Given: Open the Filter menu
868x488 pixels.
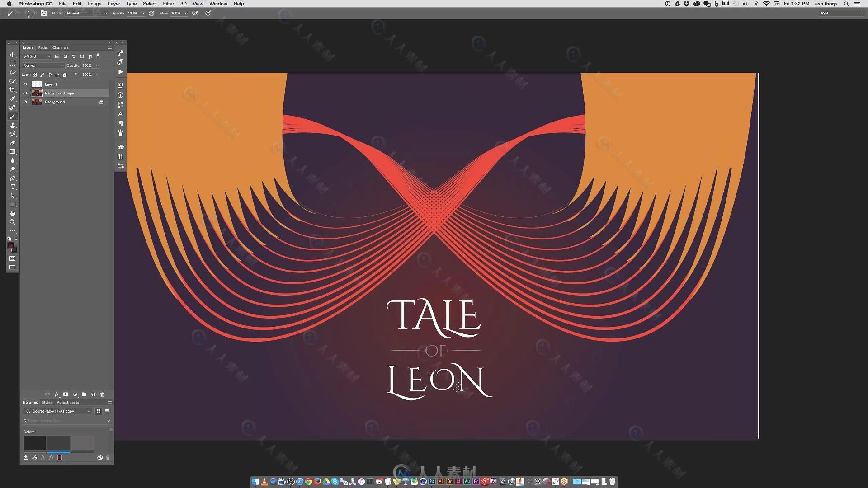Looking at the screenshot, I should point(168,4).
